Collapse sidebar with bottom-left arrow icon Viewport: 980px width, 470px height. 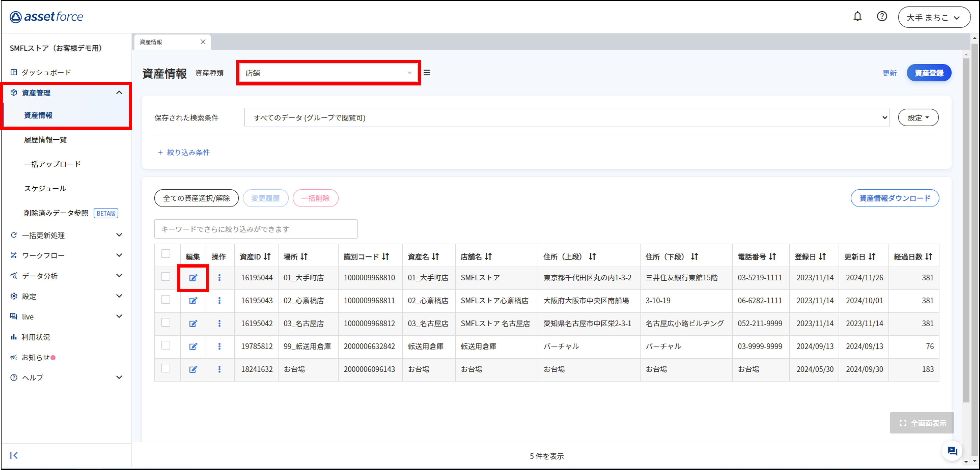(14, 455)
